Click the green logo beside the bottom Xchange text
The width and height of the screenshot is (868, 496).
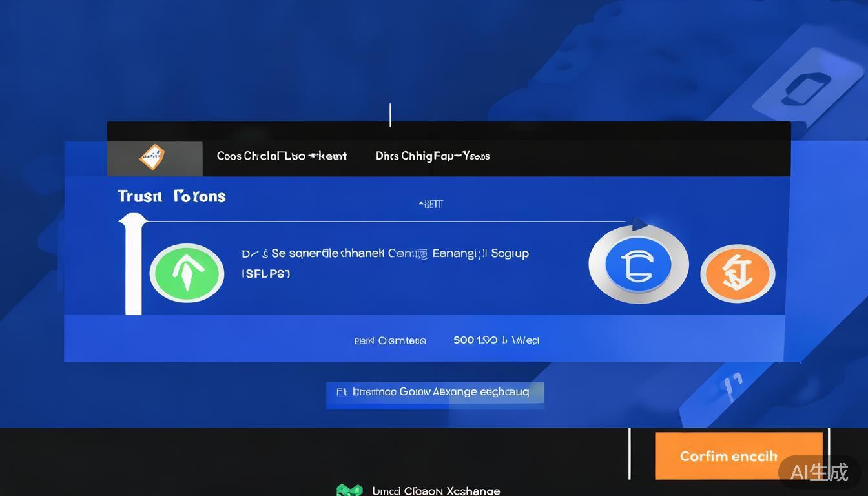tap(349, 490)
